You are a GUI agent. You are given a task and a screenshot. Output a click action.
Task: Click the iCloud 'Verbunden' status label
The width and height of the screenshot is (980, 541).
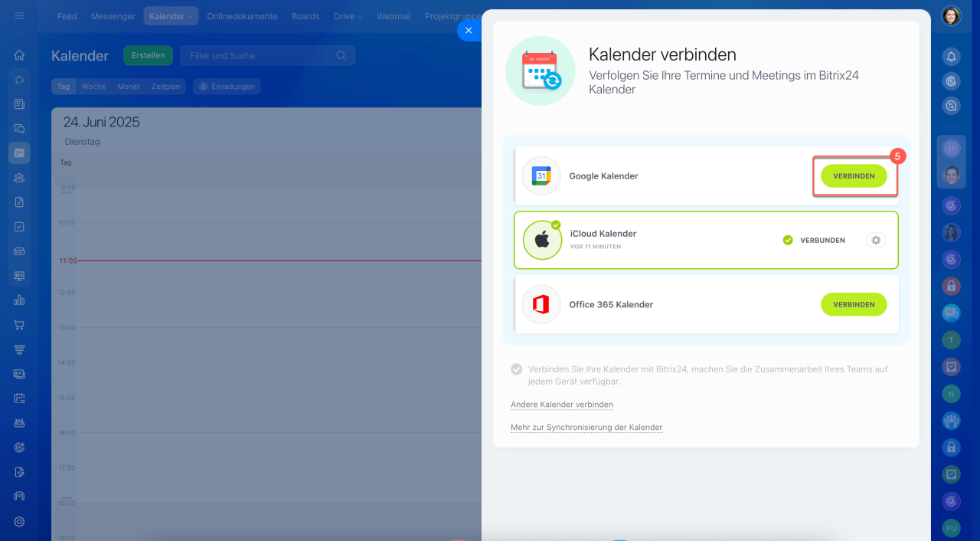tap(823, 240)
